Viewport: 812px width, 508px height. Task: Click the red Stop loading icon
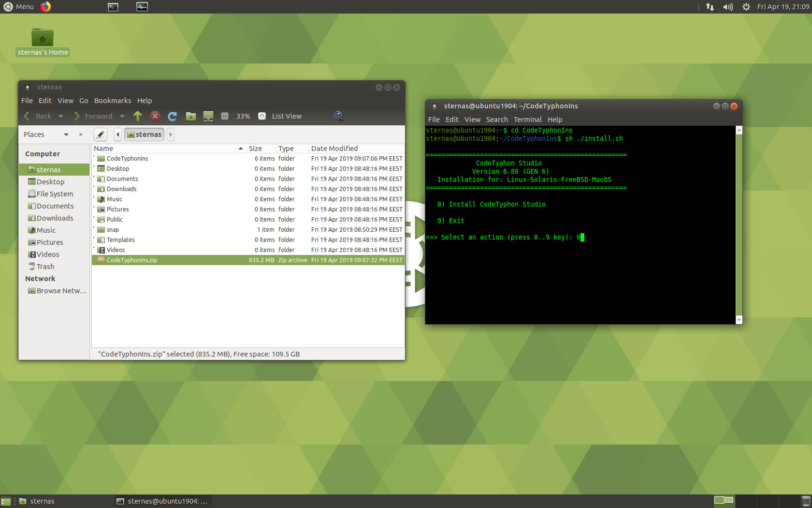155,116
